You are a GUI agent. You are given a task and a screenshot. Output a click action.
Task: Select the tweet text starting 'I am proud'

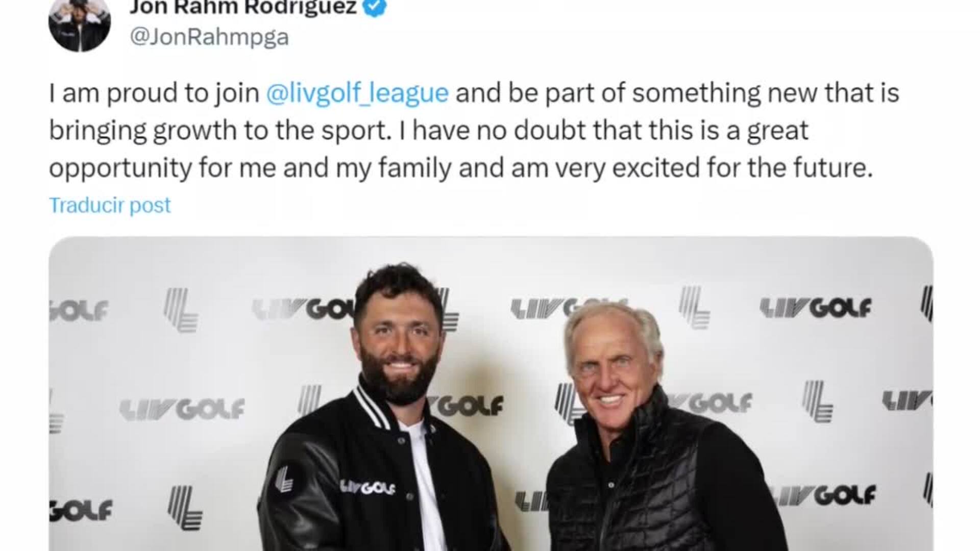click(x=474, y=131)
